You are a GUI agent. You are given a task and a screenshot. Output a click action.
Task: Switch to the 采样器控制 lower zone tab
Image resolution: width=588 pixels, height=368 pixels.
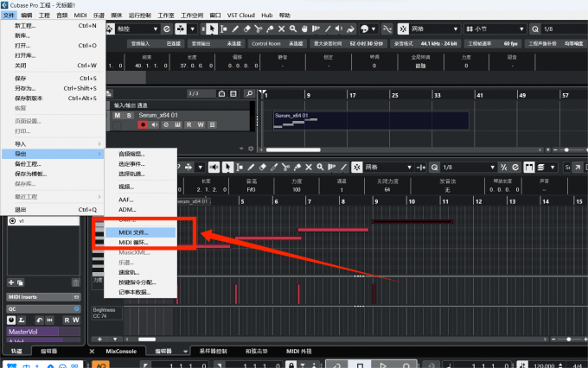pos(213,352)
